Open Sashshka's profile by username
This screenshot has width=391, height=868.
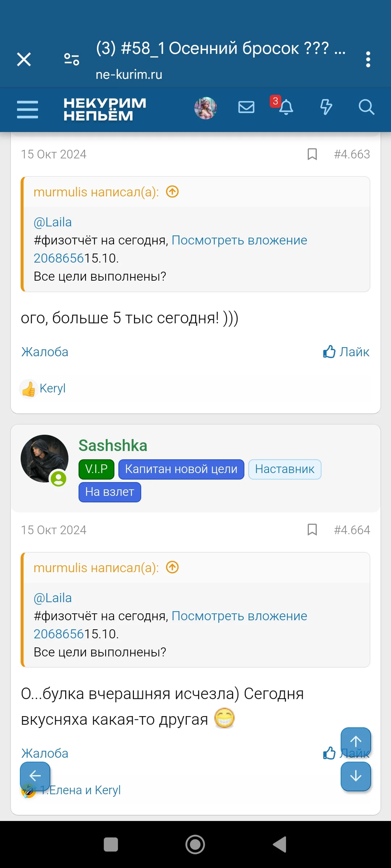(113, 446)
